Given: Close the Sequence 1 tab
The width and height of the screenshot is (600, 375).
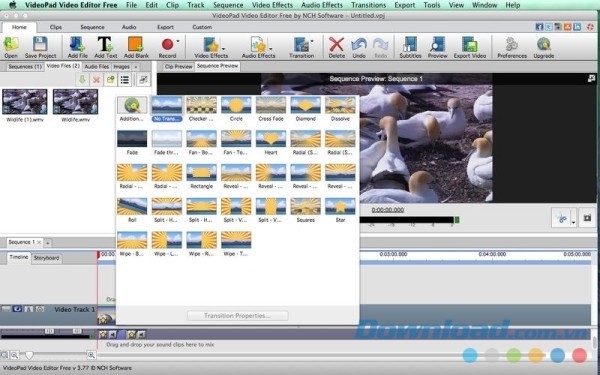Looking at the screenshot, I should [x=39, y=242].
